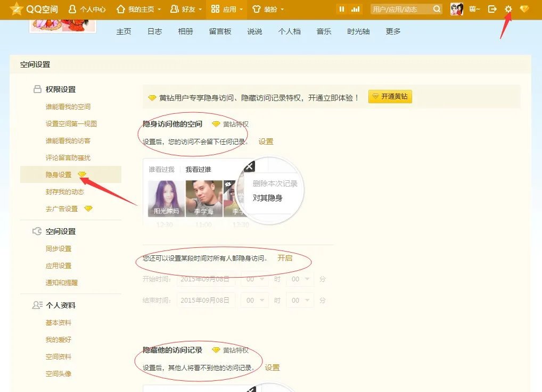
Task: Click the 结束时间 date field
Action: pyautogui.click(x=206, y=301)
